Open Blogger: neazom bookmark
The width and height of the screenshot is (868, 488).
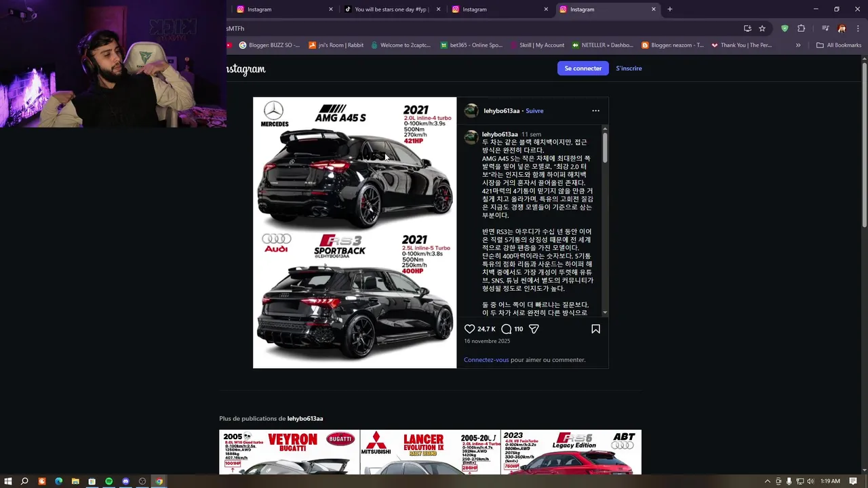pyautogui.click(x=672, y=45)
